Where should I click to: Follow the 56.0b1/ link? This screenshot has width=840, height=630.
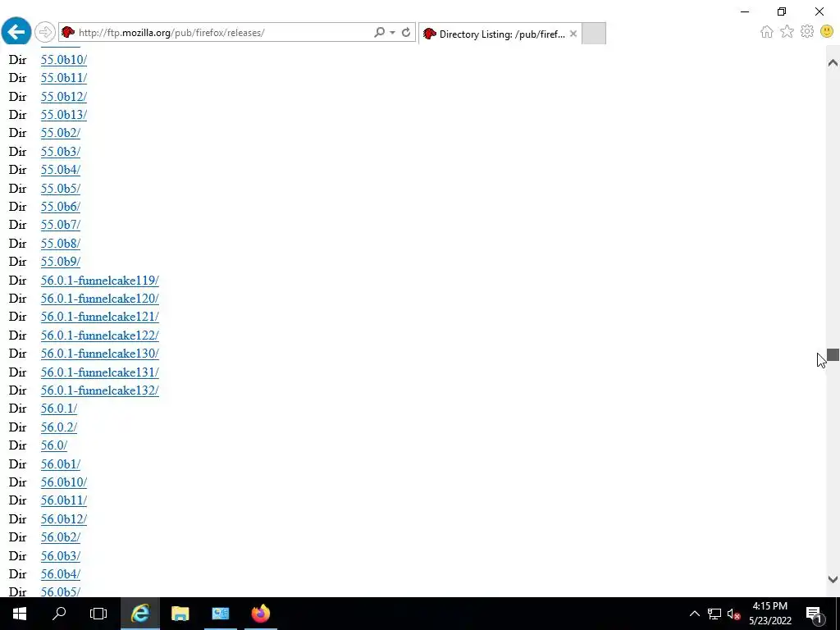(x=61, y=464)
